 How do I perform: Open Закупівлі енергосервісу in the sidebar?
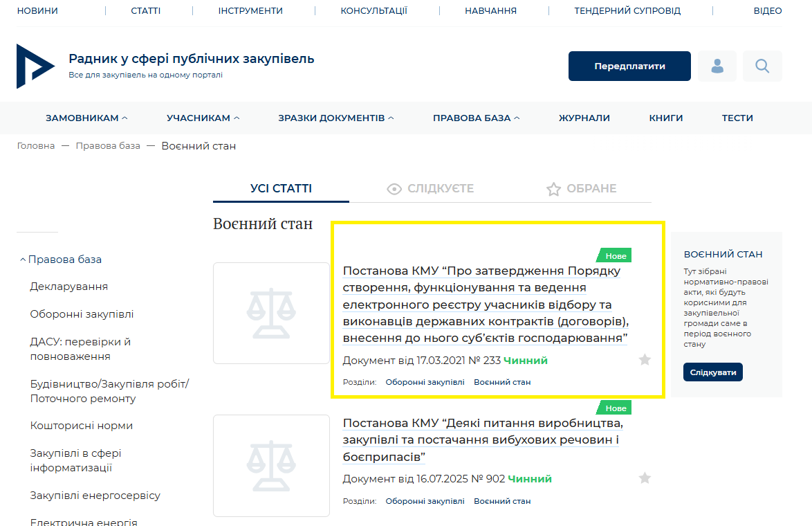95,496
